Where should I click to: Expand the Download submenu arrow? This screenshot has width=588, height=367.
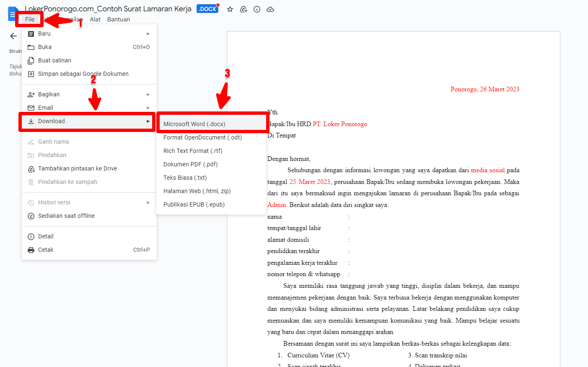(x=148, y=121)
